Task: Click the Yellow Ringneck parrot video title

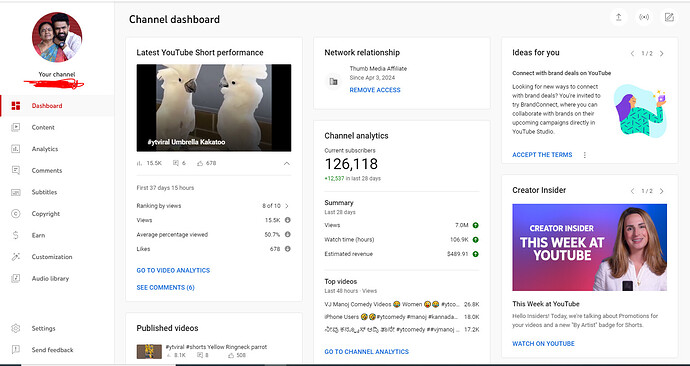Action: (x=216, y=347)
